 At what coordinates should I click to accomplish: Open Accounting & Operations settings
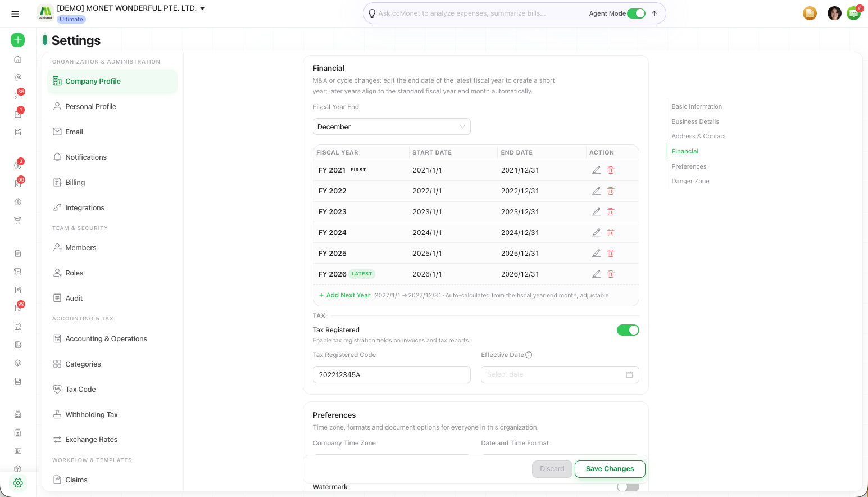point(112,339)
